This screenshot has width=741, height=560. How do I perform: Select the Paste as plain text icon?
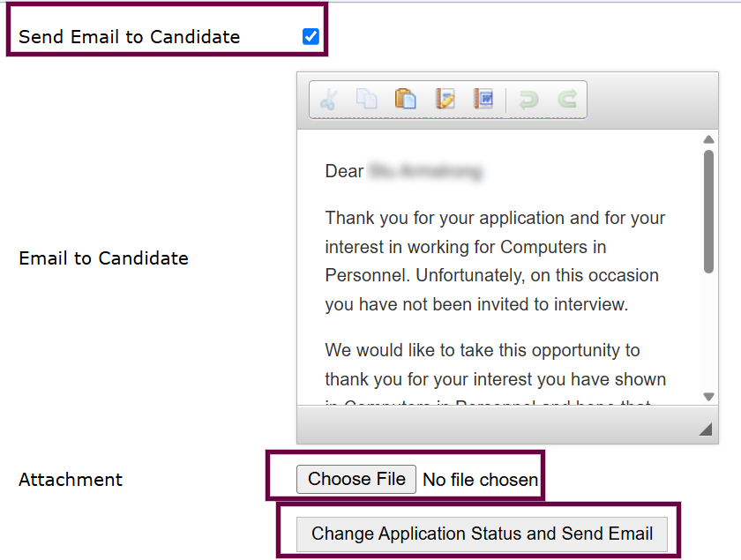coord(445,100)
